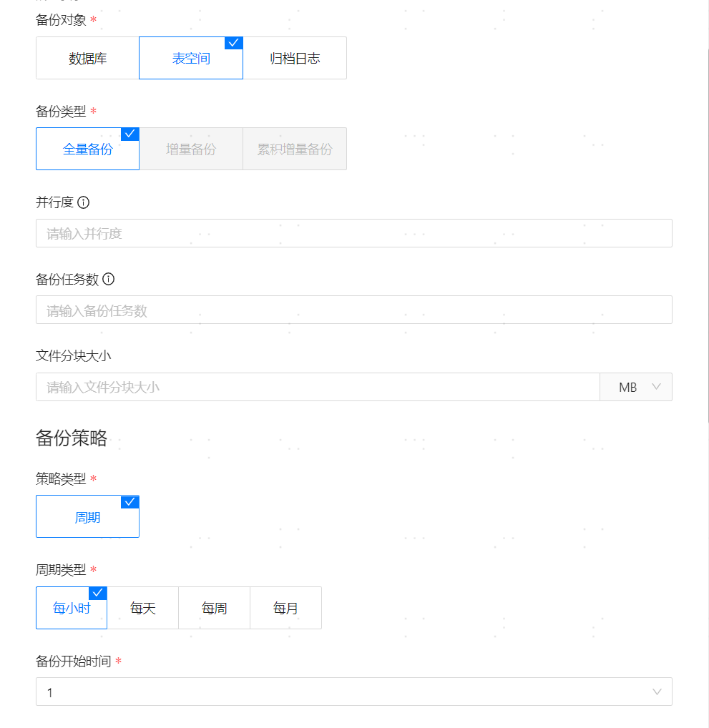Select the 周期 strategy type
The height and width of the screenshot is (728, 709).
pyautogui.click(x=87, y=517)
